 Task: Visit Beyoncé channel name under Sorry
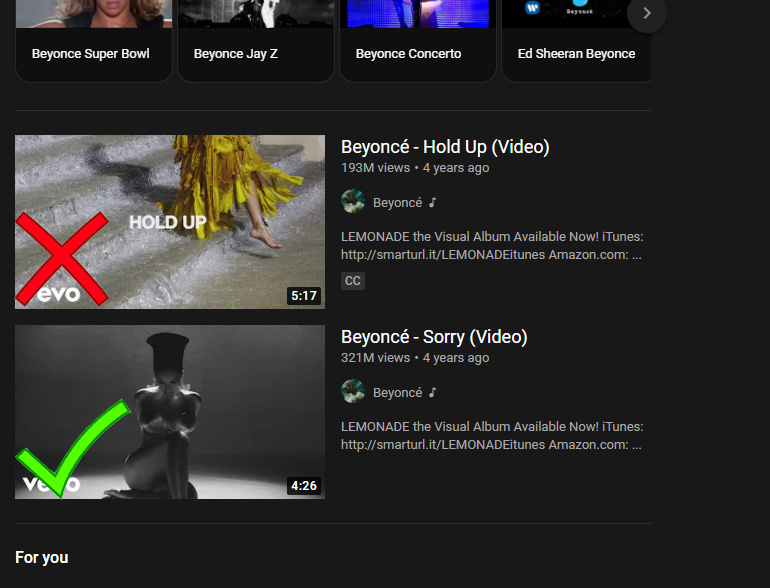pos(397,392)
